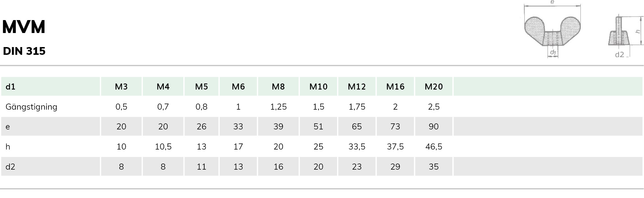This screenshot has width=644, height=198.
Task: Click the e row label
Action: click(8, 127)
